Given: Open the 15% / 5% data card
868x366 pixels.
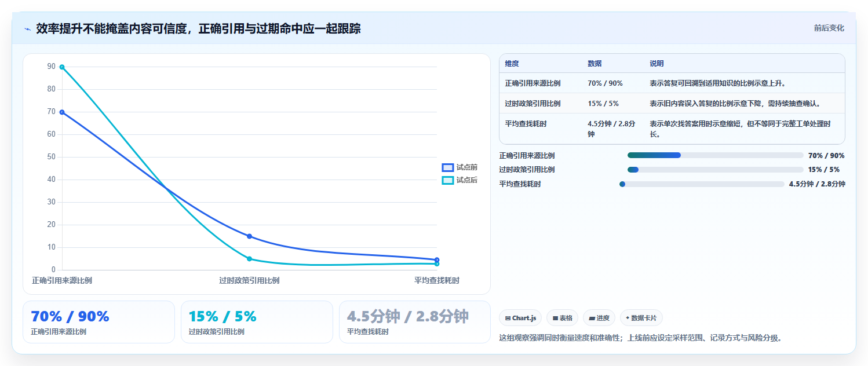Looking at the screenshot, I should (x=257, y=322).
